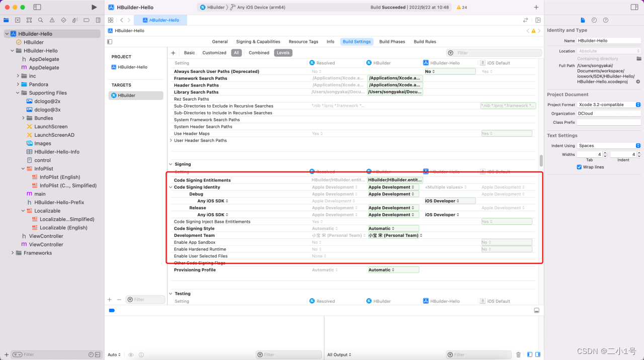Increment the Tab width stepper
Image resolution: width=644 pixels, height=360 pixels.
coord(605,153)
